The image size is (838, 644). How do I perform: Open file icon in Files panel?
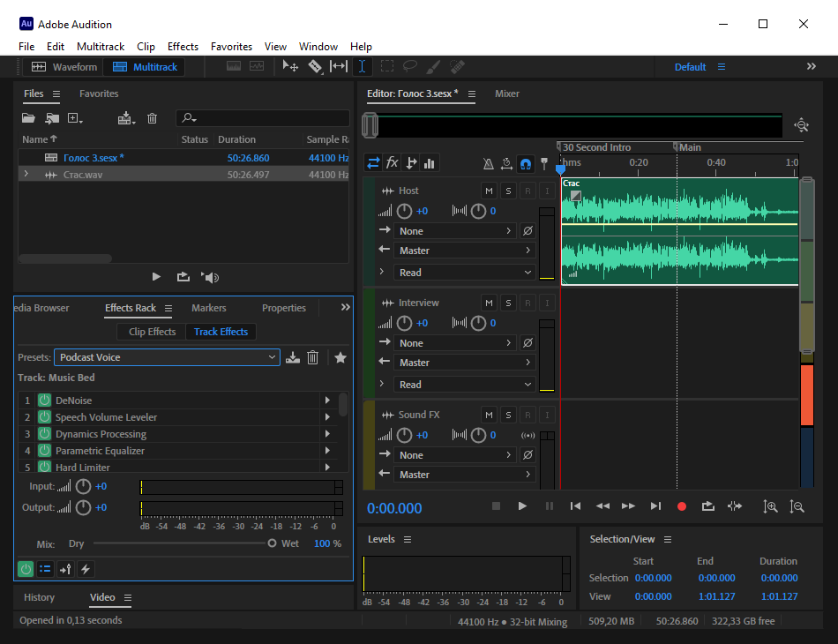[28, 118]
